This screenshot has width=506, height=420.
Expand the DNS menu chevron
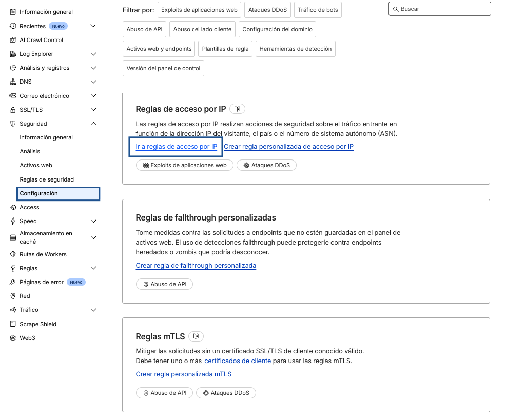coord(93,82)
